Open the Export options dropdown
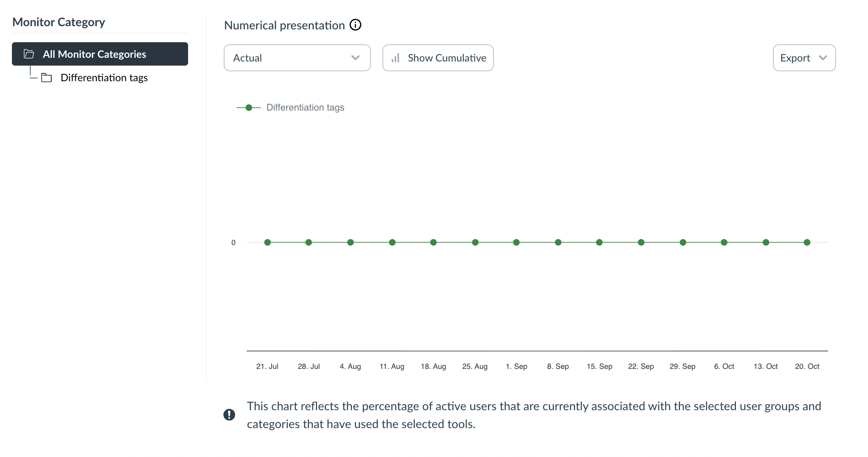 click(803, 58)
